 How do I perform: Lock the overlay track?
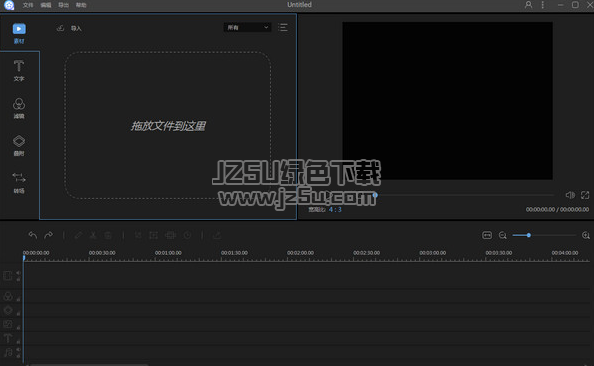point(18,313)
